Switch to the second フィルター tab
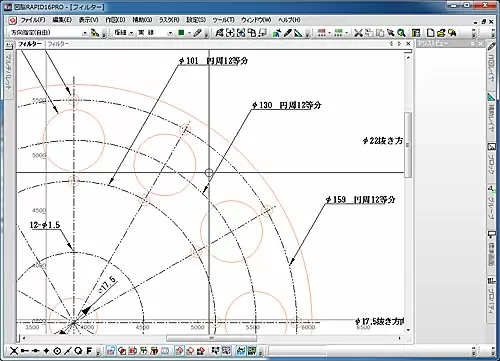 58,44
